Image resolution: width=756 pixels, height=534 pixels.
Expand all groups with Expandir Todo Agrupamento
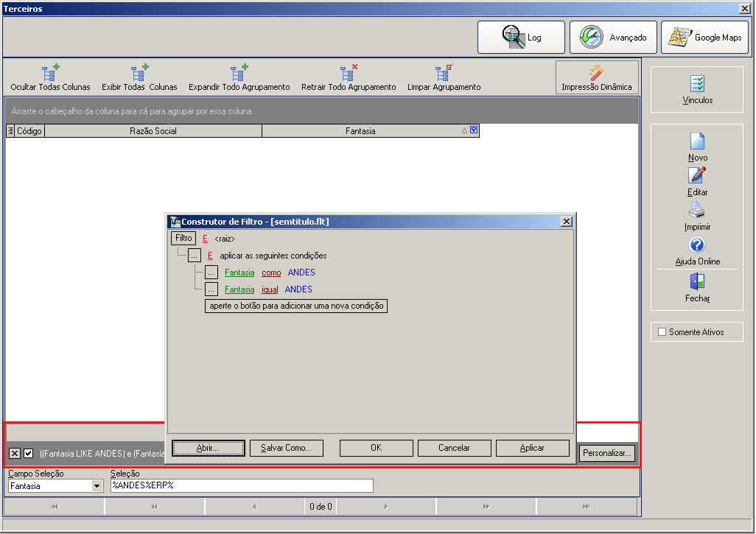tap(239, 77)
